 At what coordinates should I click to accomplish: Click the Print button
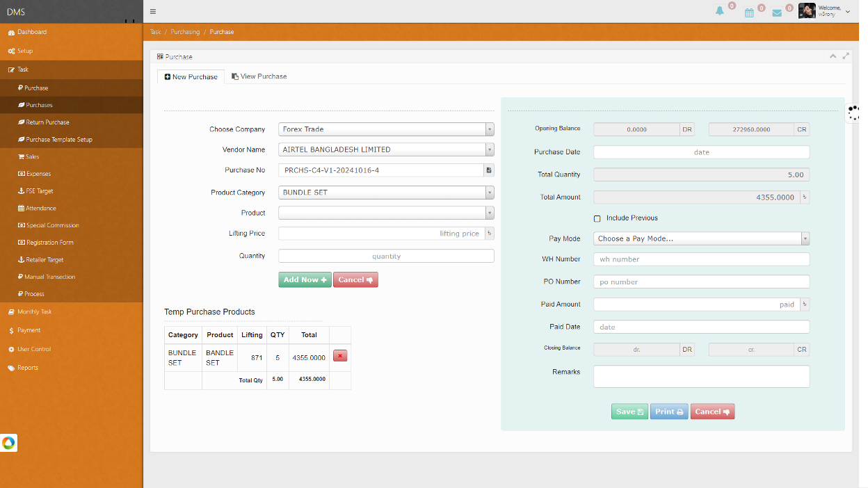point(668,412)
